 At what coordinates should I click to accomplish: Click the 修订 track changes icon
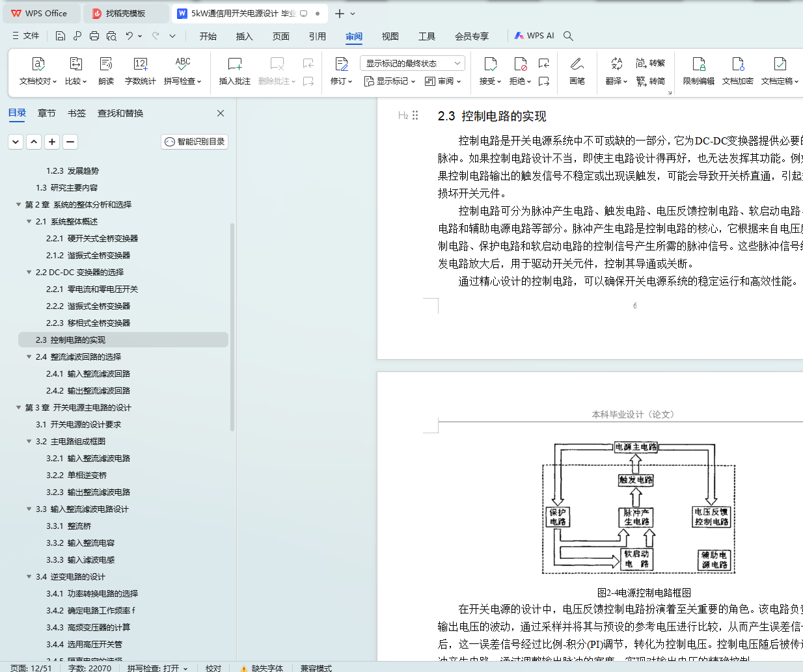click(x=341, y=64)
